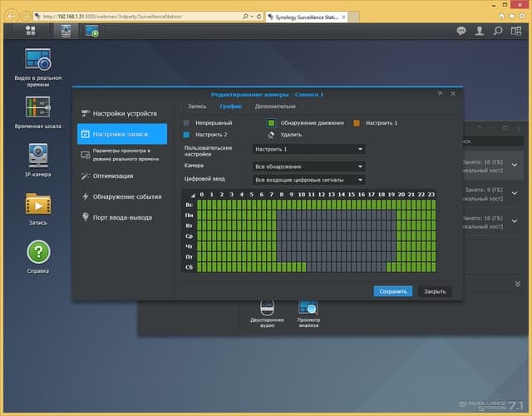
Task: Expand the Камера Все обнаружения dropdown
Action: tap(308, 166)
